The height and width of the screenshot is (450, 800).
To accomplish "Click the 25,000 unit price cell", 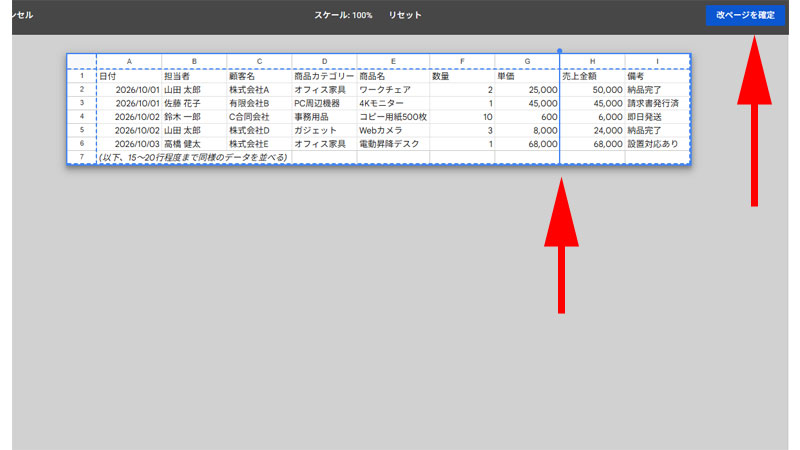I will point(527,89).
